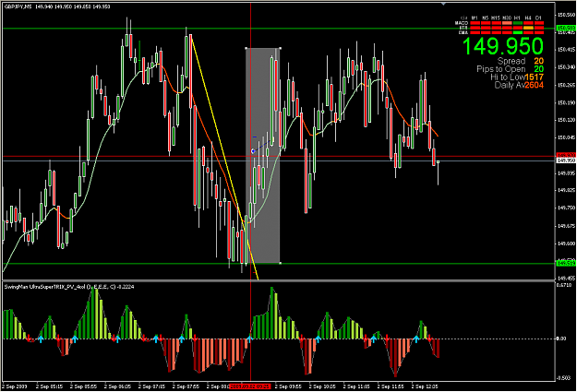Screen dimensions: 577x392
Task: Click the Pips to Open label
Action: click(x=500, y=69)
